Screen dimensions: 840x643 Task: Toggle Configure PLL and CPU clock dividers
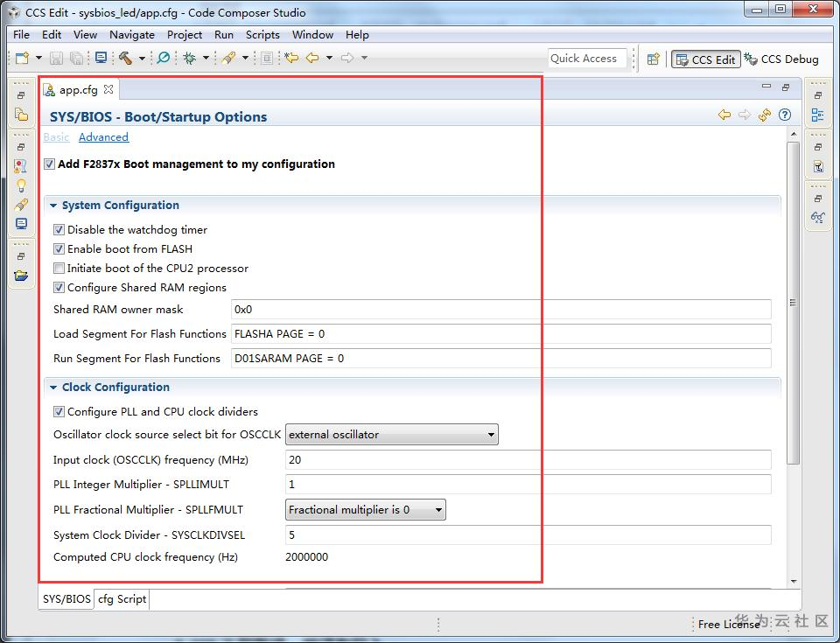(x=59, y=412)
